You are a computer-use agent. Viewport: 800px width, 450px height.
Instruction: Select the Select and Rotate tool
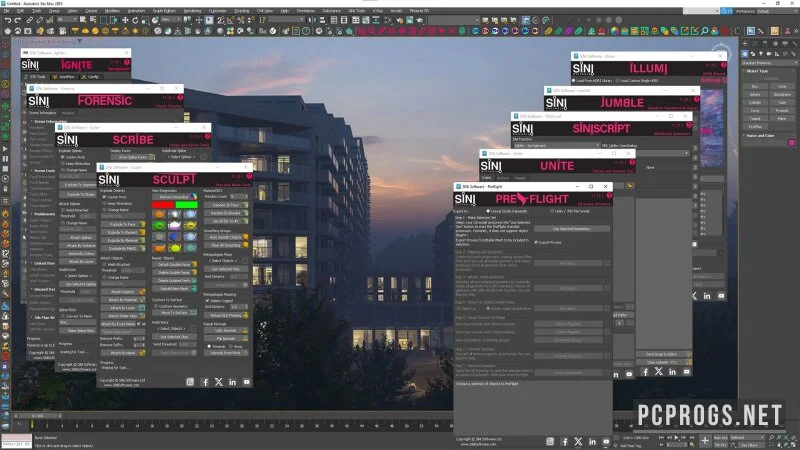(x=135, y=20)
